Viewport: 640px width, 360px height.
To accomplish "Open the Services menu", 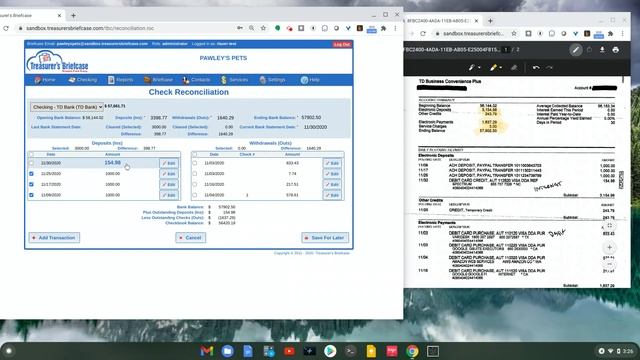I will click(234, 80).
